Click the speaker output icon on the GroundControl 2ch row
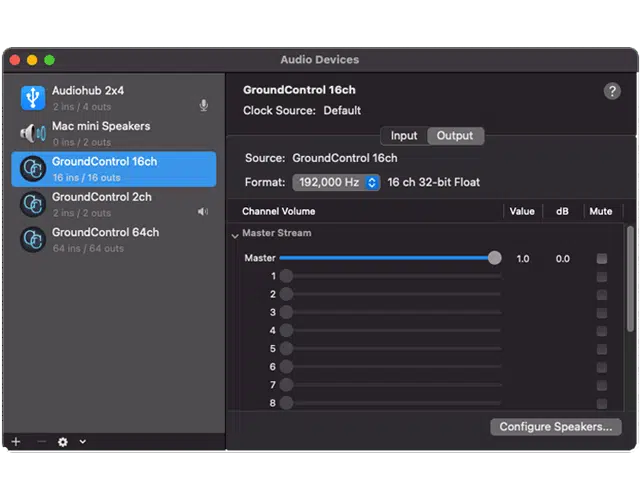The width and height of the screenshot is (640, 500). pos(203,211)
